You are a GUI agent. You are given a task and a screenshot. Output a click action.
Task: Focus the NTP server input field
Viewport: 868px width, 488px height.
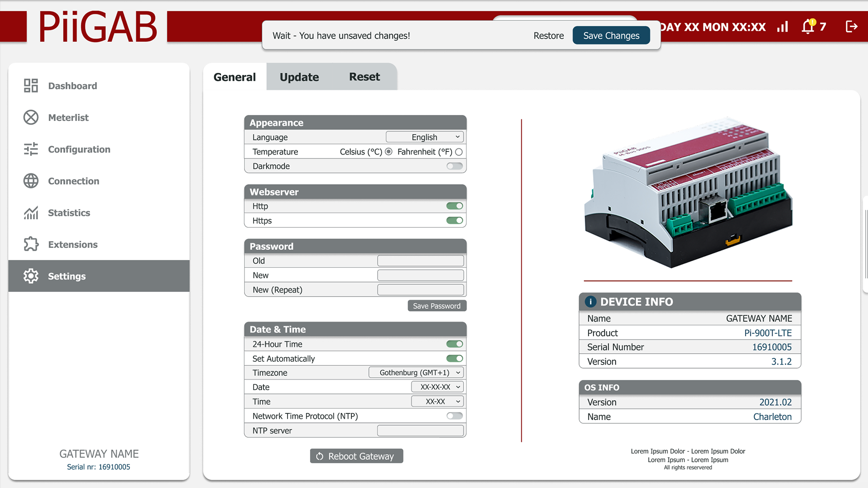point(420,431)
